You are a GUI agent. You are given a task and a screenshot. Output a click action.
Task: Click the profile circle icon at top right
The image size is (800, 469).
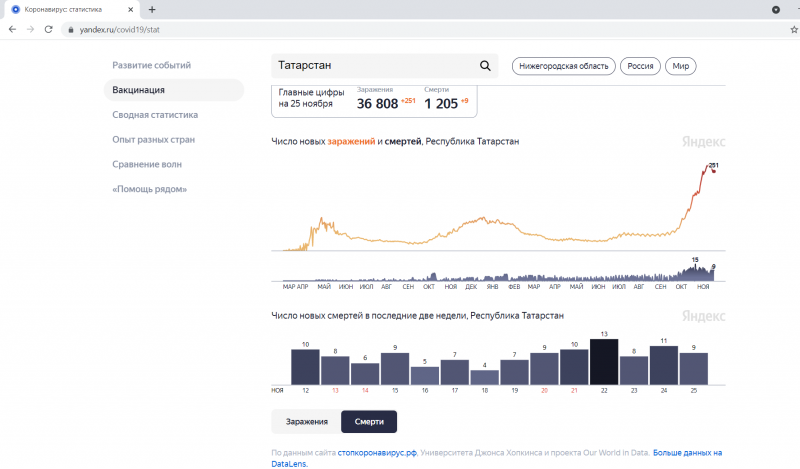(x=776, y=9)
